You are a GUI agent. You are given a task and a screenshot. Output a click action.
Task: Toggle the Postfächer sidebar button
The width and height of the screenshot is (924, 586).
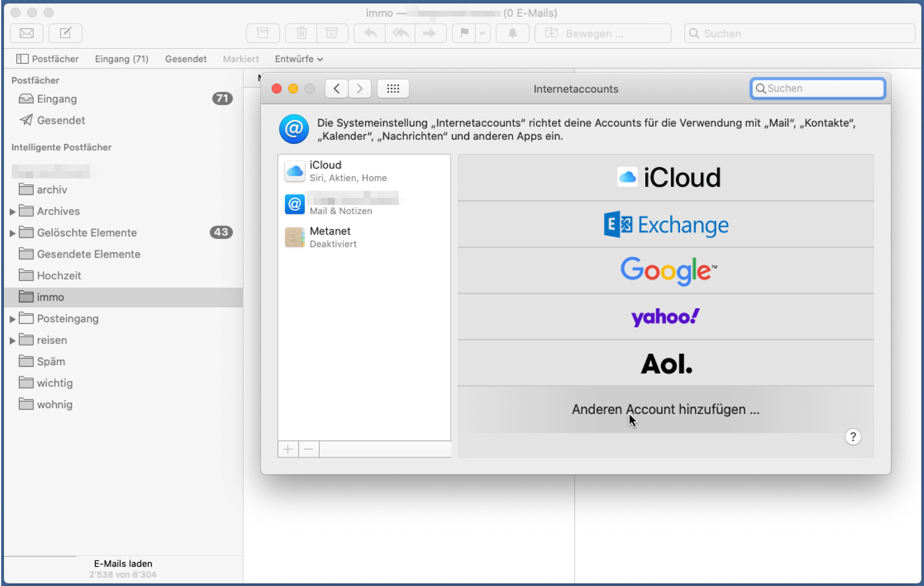click(47, 59)
